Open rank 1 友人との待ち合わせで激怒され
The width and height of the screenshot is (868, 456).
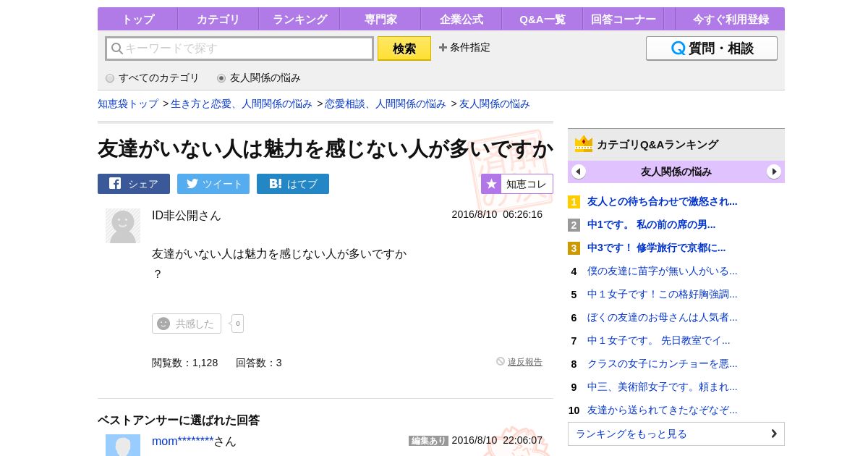pyautogui.click(x=663, y=202)
